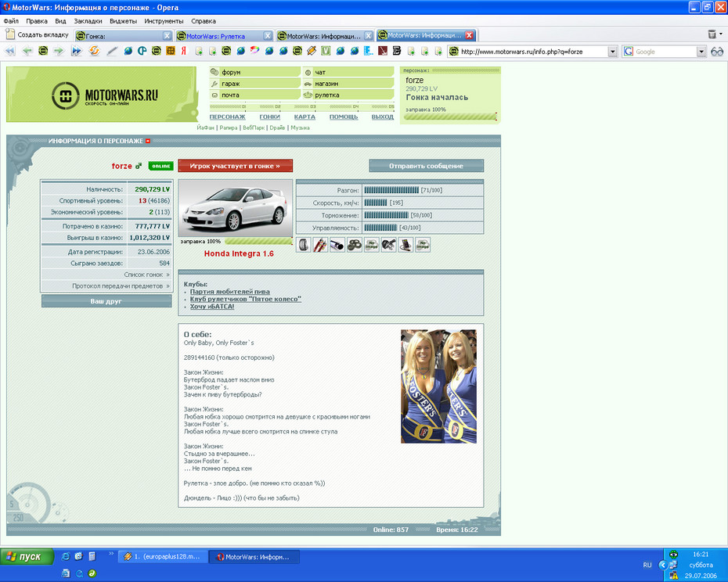The image size is (728, 582).
Task: Click Отправить сообщение button
Action: coord(426,166)
